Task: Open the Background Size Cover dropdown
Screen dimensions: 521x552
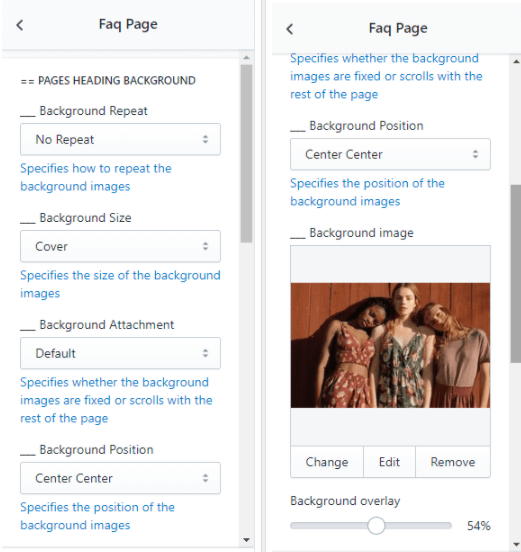Action: (x=120, y=246)
